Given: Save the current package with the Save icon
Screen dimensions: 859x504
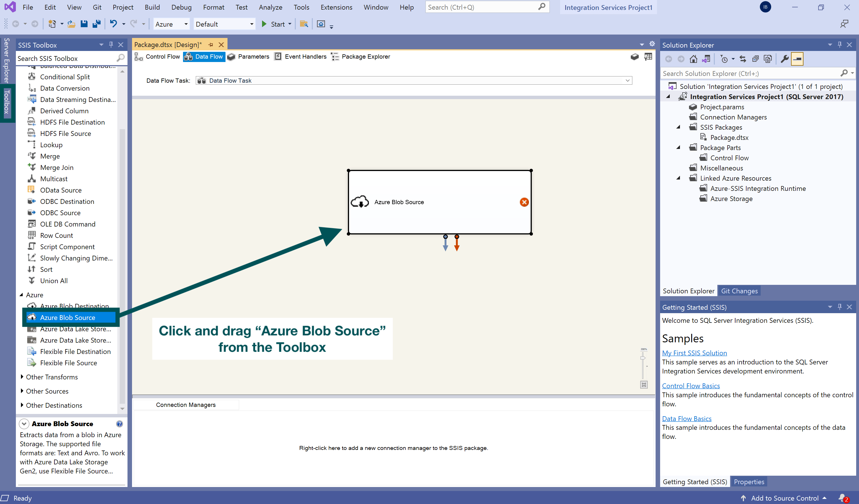Looking at the screenshot, I should (x=84, y=24).
